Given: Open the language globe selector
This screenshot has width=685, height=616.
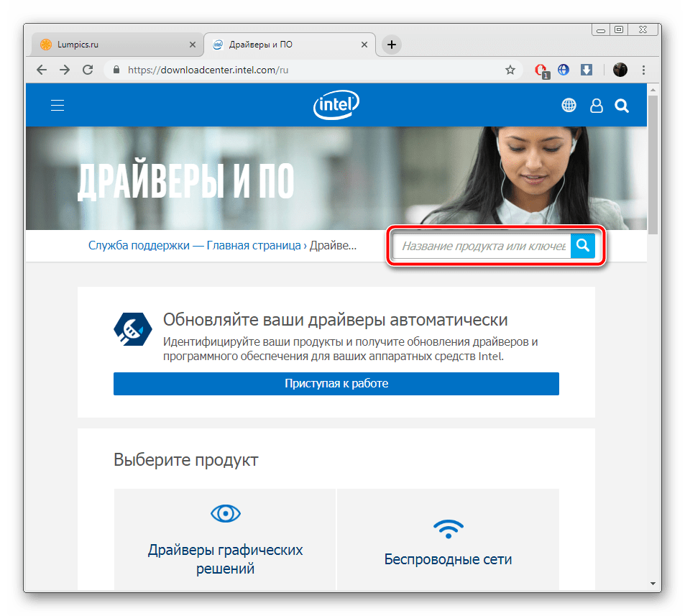Looking at the screenshot, I should point(569,106).
